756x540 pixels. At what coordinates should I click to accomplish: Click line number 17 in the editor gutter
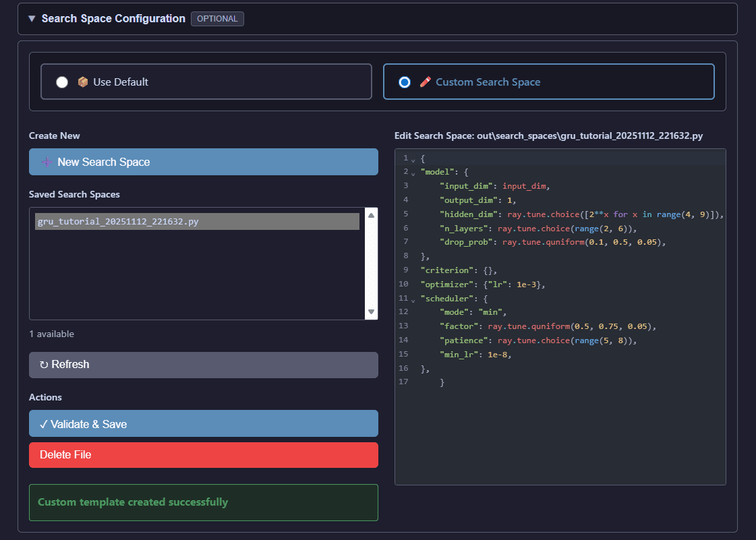point(403,382)
